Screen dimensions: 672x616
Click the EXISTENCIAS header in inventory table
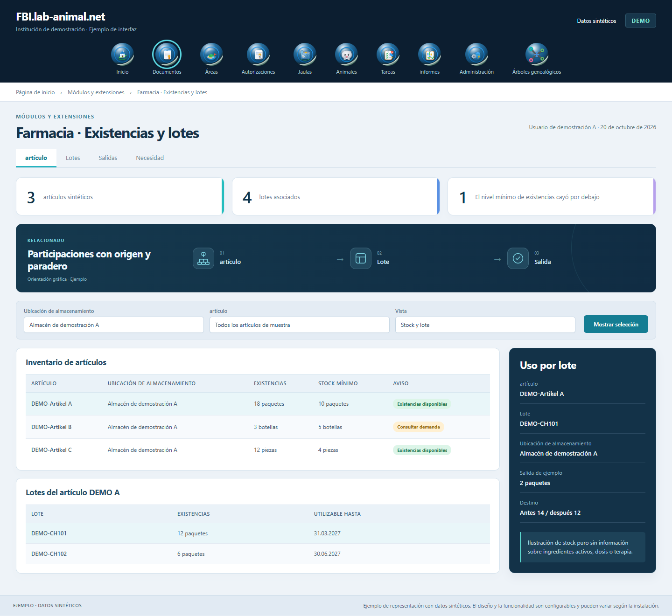(270, 383)
